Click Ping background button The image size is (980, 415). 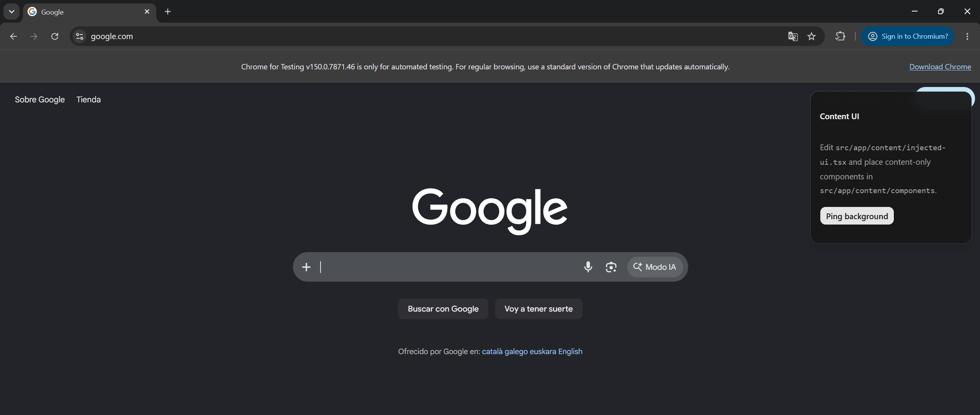tap(857, 216)
